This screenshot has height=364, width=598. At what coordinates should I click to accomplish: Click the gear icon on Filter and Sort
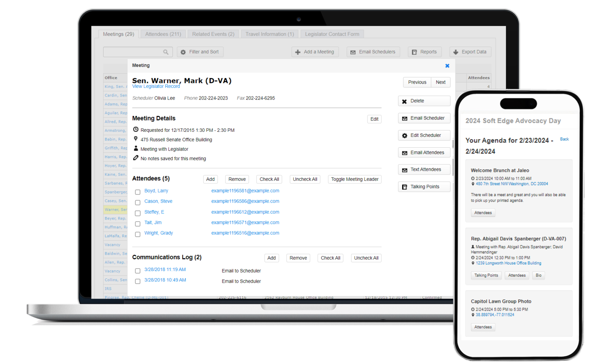click(183, 52)
